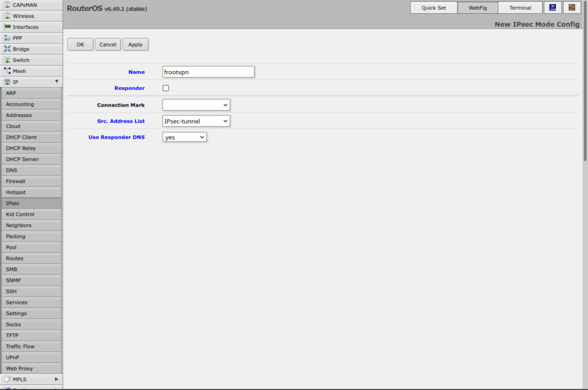Screen dimensions: 588x390
Task: Open Bridge using its arrows icon
Action: (7, 49)
